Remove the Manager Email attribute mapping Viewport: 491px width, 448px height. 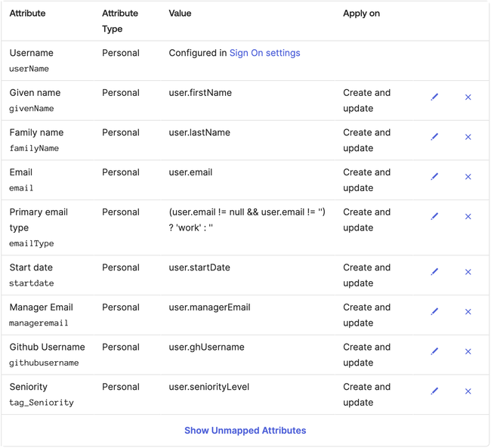pyautogui.click(x=468, y=312)
